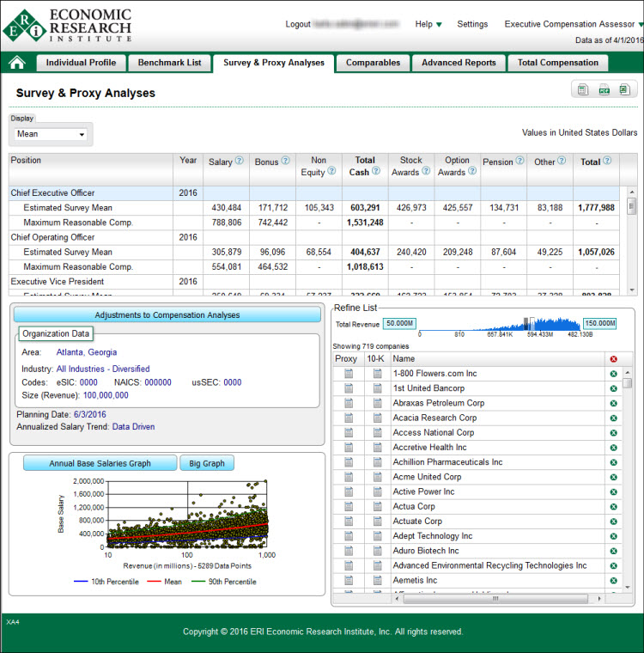
Task: Click the Total Revenue range slider handle
Action: coord(526,323)
